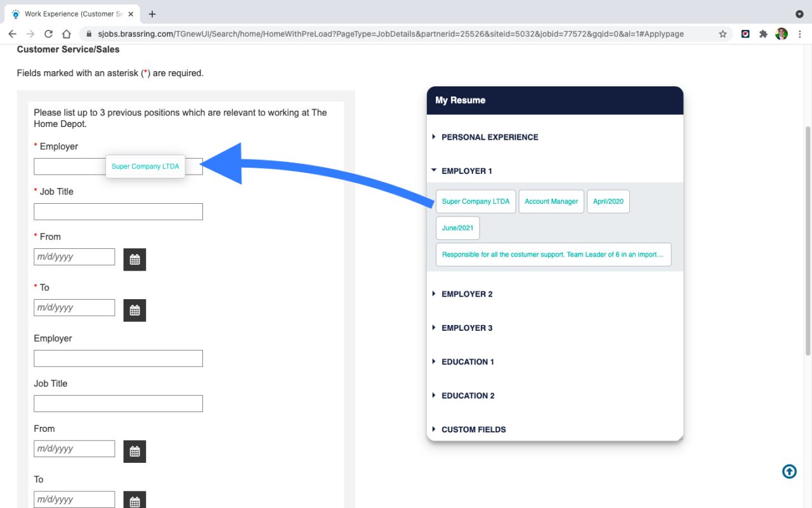
Task: Open calendar picker for second From date
Action: 134,451
